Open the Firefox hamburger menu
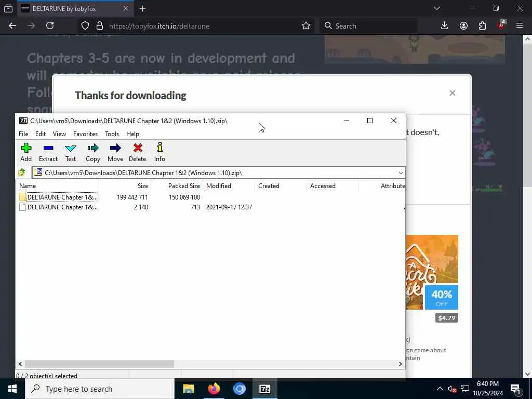Viewport: 532px width, 399px height. [x=520, y=26]
